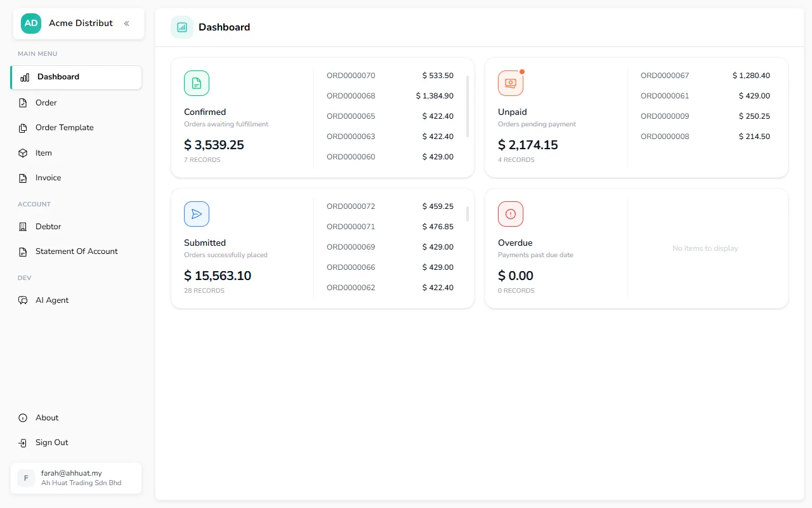This screenshot has height=508, width=812.
Task: Open the Item menu entry
Action: tap(76, 153)
